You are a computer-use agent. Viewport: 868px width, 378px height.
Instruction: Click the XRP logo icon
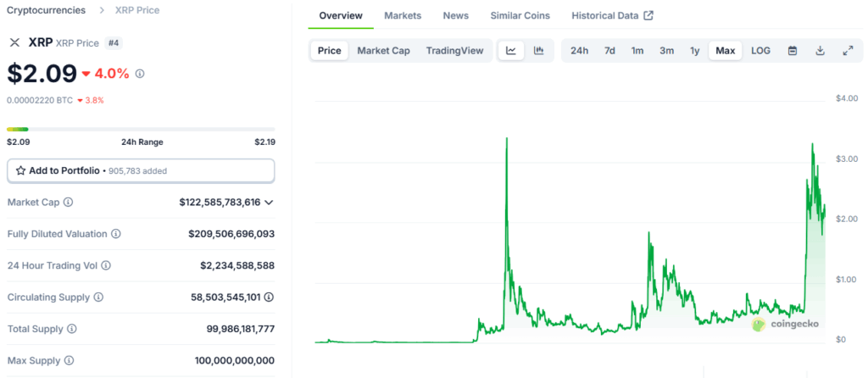pos(14,43)
